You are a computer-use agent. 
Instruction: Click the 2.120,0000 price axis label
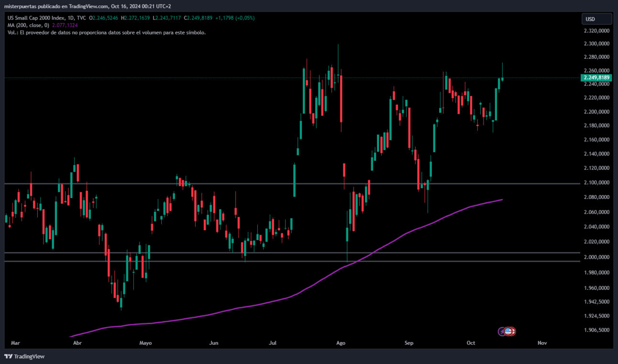pos(596,168)
